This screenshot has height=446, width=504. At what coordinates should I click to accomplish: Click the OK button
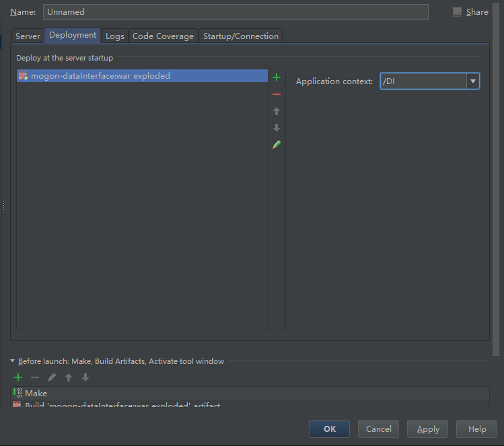point(329,429)
